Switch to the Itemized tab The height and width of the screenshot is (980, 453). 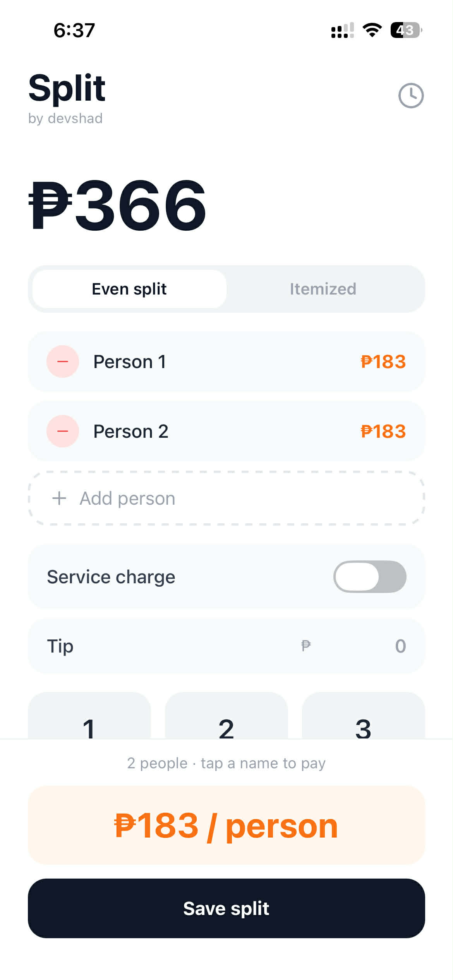[323, 289]
